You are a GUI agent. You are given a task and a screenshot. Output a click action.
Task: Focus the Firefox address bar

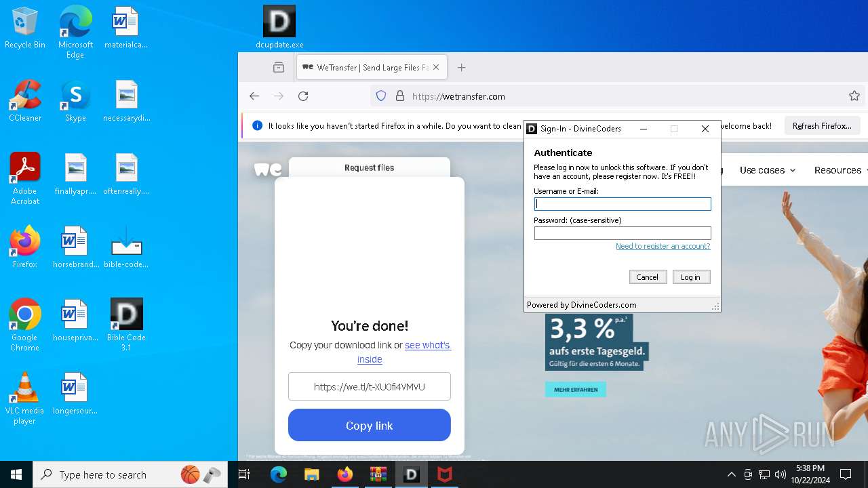tap(617, 96)
